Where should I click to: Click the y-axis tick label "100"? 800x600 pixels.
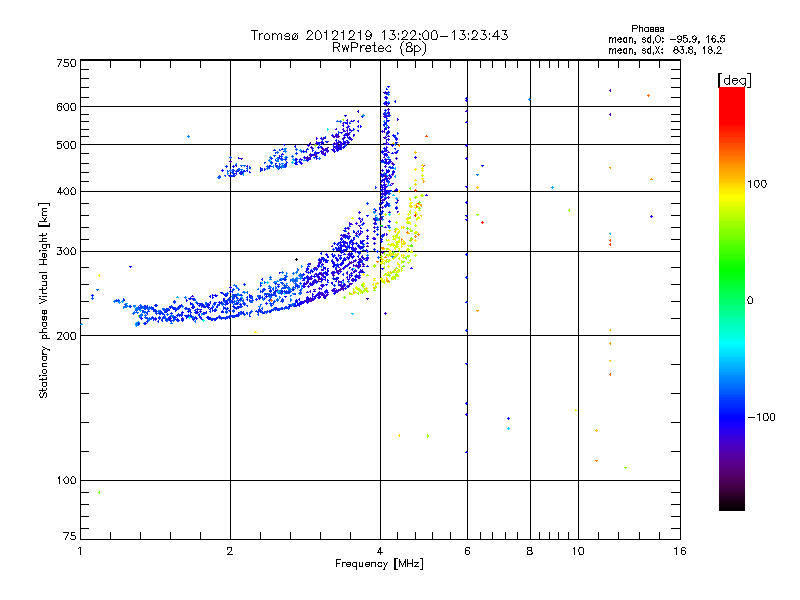tap(66, 481)
